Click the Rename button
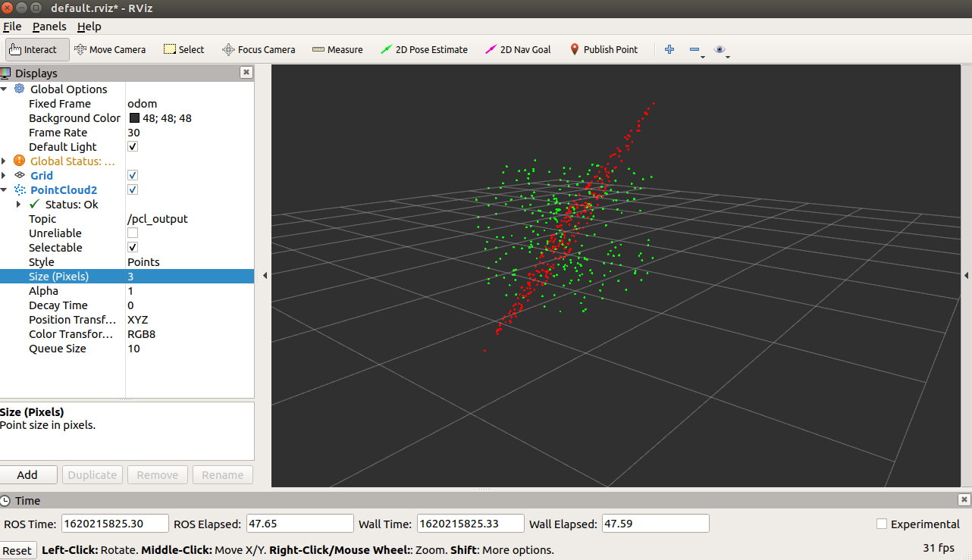Screen dimensions: 972x560 pos(222,474)
